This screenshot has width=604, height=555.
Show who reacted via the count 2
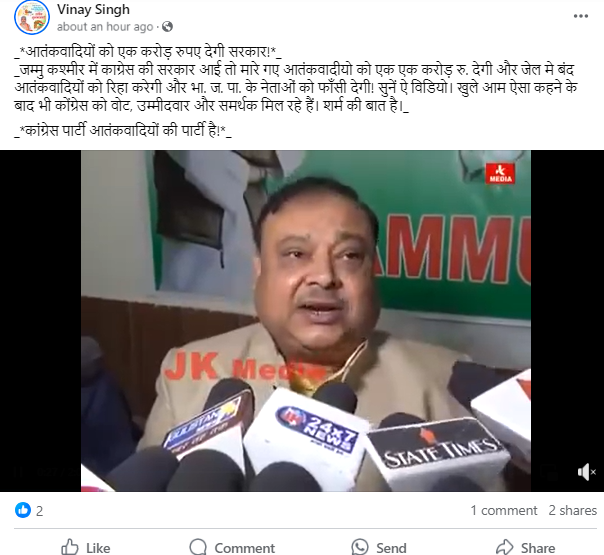(x=39, y=511)
